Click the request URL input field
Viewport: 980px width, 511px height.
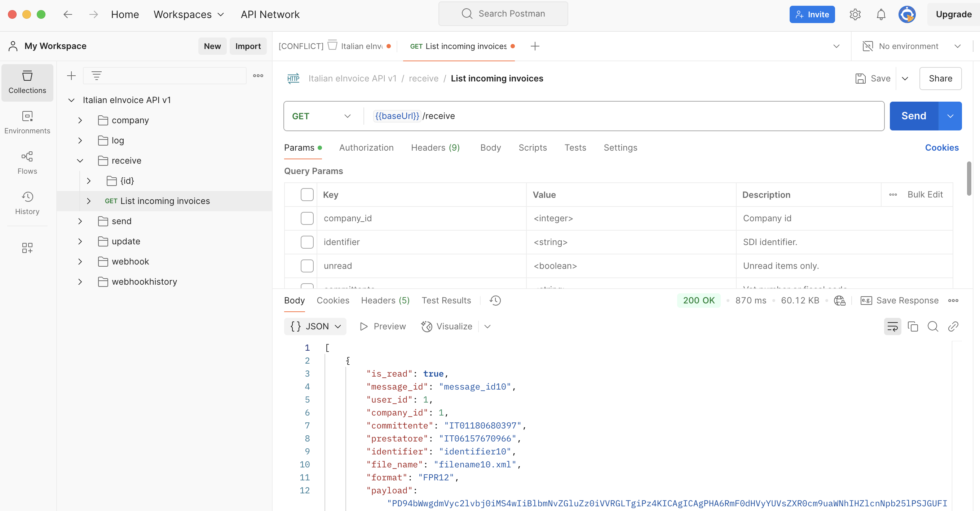point(624,116)
